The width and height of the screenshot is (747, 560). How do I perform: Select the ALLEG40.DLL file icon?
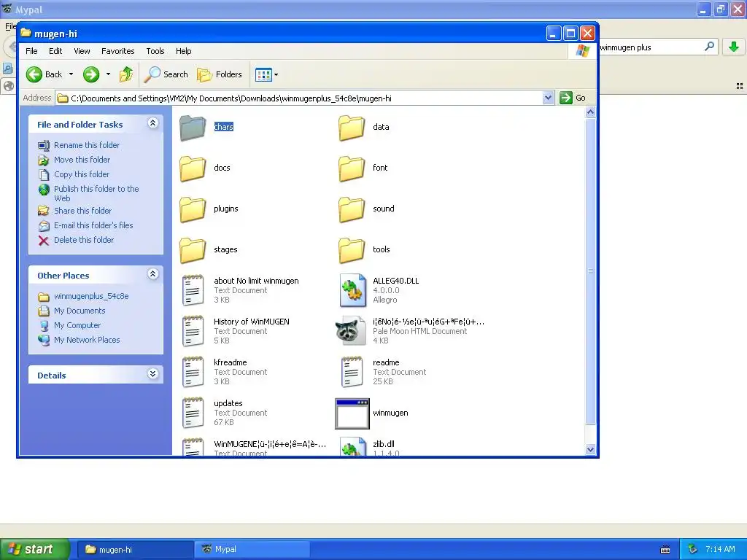pos(352,290)
